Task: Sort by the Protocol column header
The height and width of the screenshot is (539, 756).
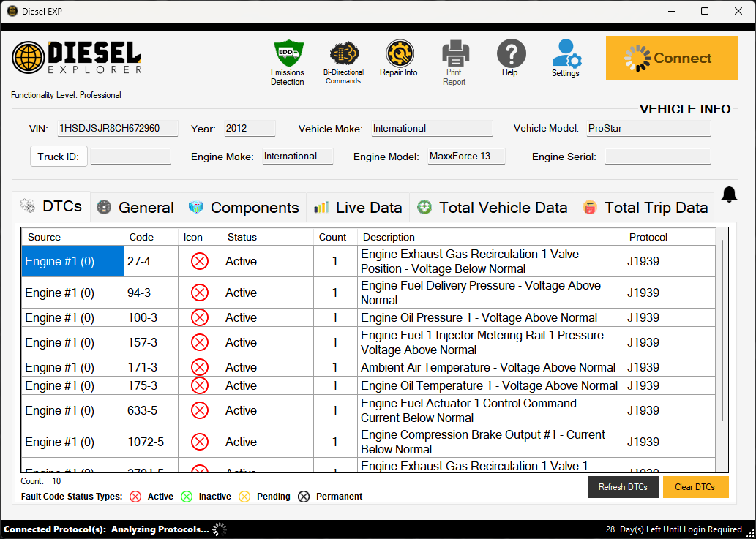Action: (x=669, y=237)
